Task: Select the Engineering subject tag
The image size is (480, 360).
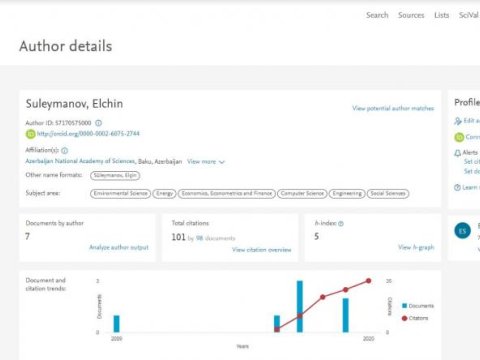Action: [x=347, y=194]
